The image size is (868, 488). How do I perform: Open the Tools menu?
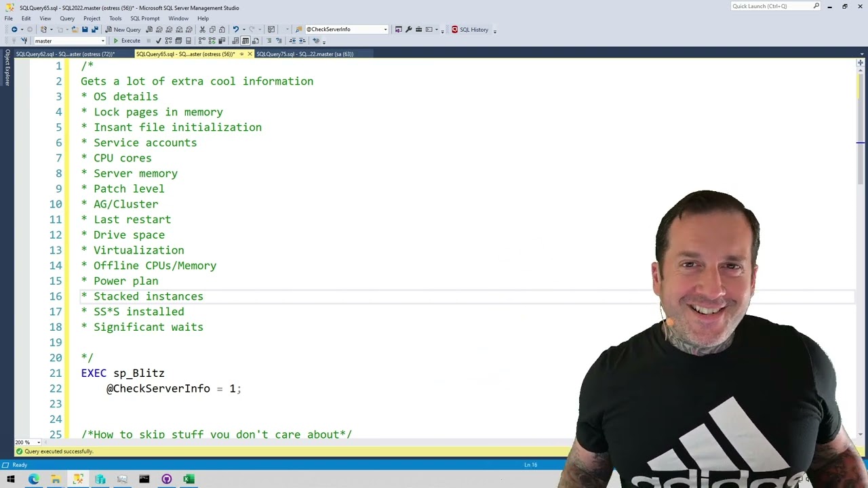(x=115, y=18)
